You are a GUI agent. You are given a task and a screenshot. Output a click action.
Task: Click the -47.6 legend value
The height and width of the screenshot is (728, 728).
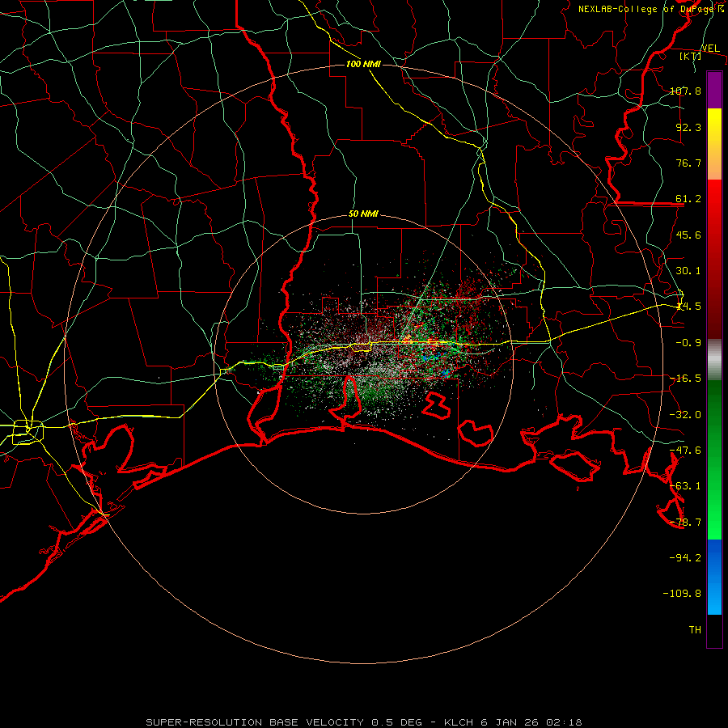pos(685,451)
